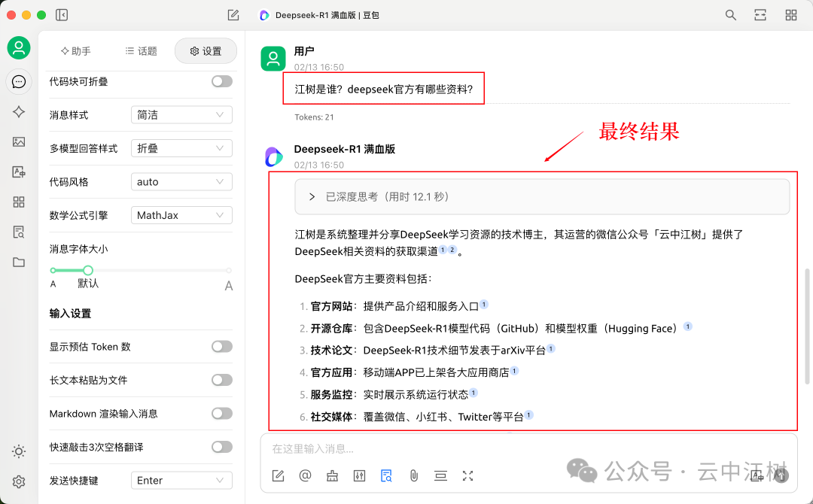This screenshot has height=504, width=813.
Task: Open the sliders settings icon in input toolbar
Action: click(x=359, y=475)
